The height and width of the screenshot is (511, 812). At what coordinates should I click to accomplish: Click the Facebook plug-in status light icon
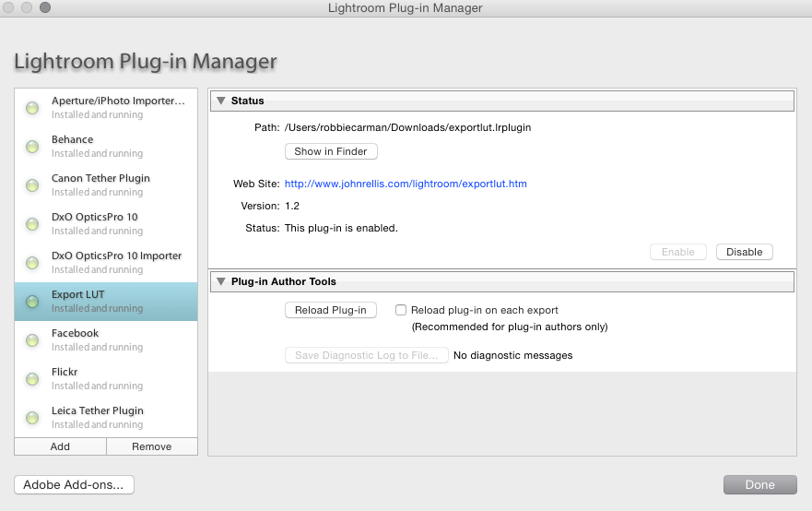(32, 340)
